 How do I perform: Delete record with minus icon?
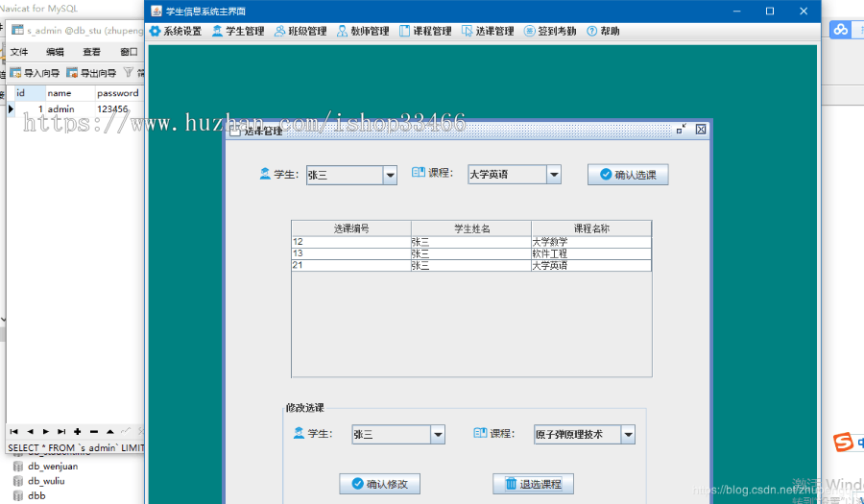[94, 431]
